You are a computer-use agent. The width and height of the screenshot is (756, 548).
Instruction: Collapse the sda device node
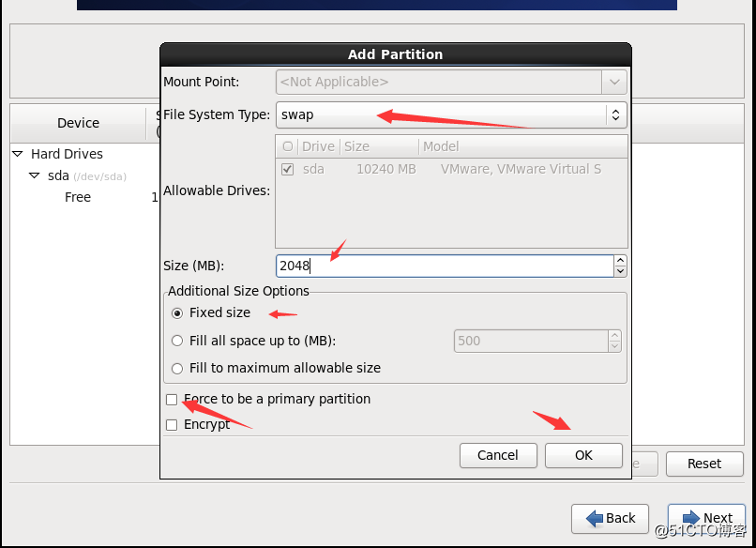pos(34,175)
